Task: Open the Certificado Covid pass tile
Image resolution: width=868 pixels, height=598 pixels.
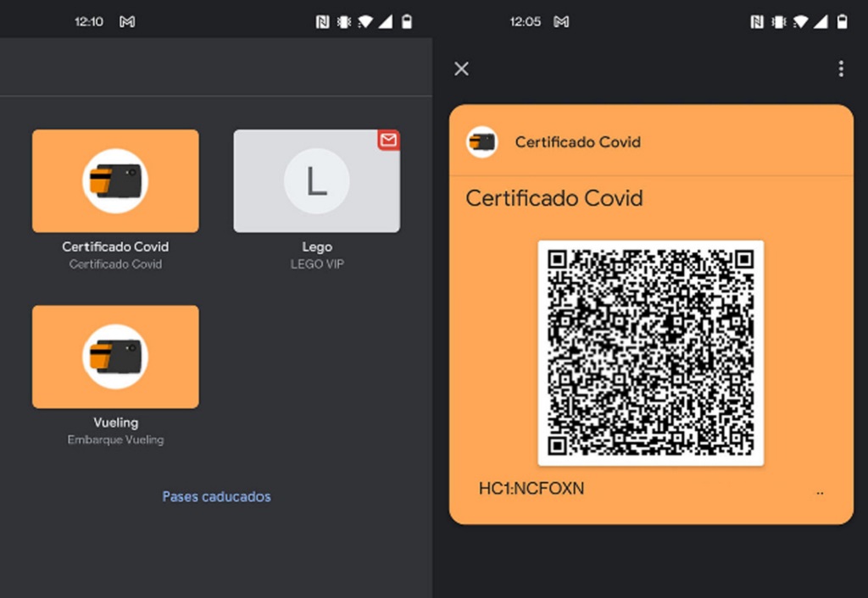Action: [x=115, y=181]
